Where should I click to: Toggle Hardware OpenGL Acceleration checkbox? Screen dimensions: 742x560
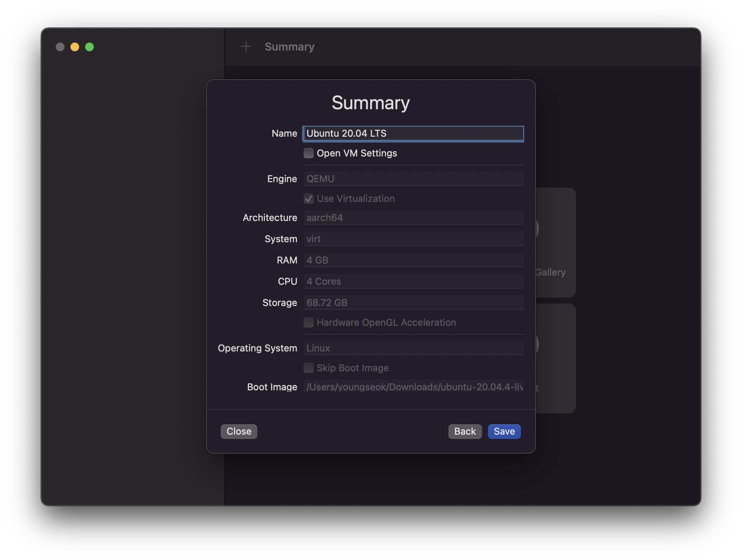[309, 323]
